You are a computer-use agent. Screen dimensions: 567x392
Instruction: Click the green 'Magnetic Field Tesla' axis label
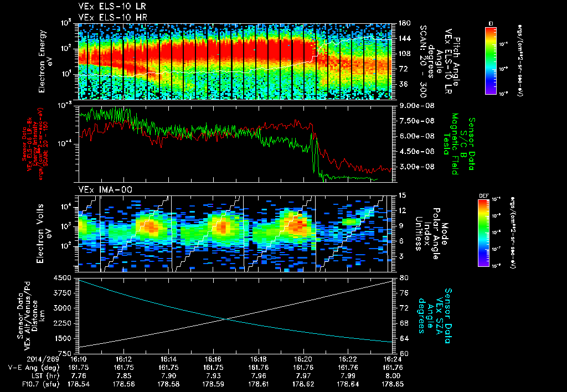coord(451,144)
